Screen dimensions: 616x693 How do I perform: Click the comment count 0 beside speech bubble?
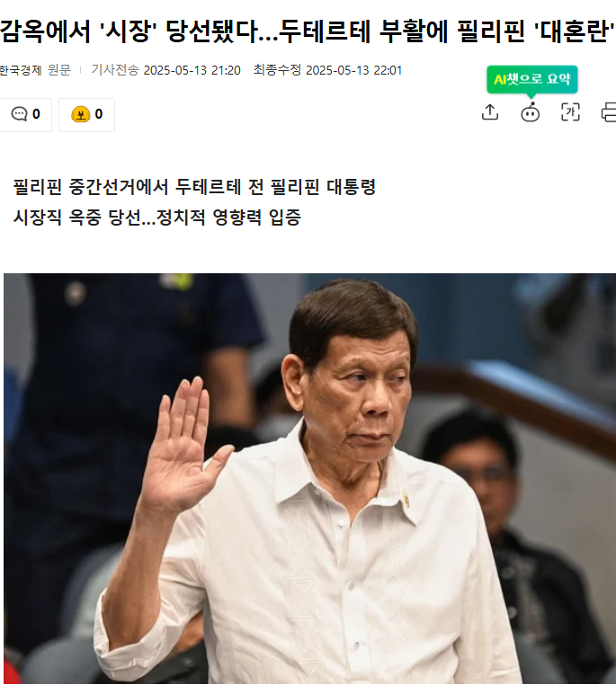[x=36, y=114]
